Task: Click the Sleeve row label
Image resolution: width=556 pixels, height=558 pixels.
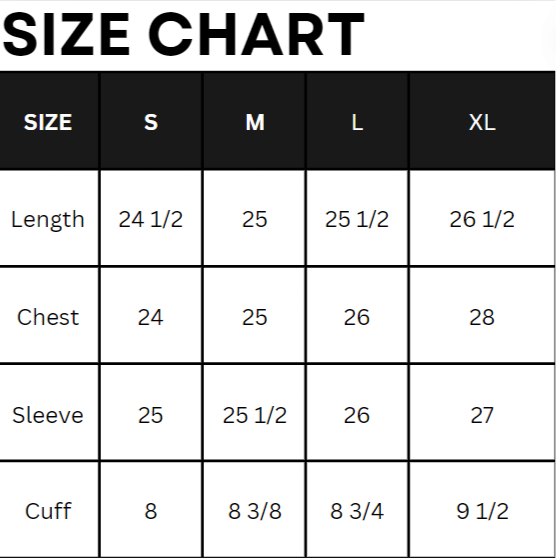Action: pos(48,415)
